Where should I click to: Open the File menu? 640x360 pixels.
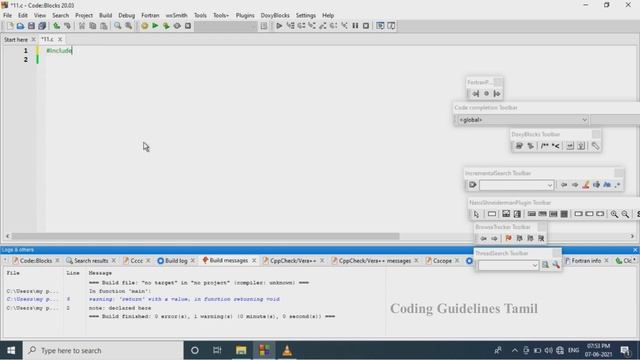(7, 15)
